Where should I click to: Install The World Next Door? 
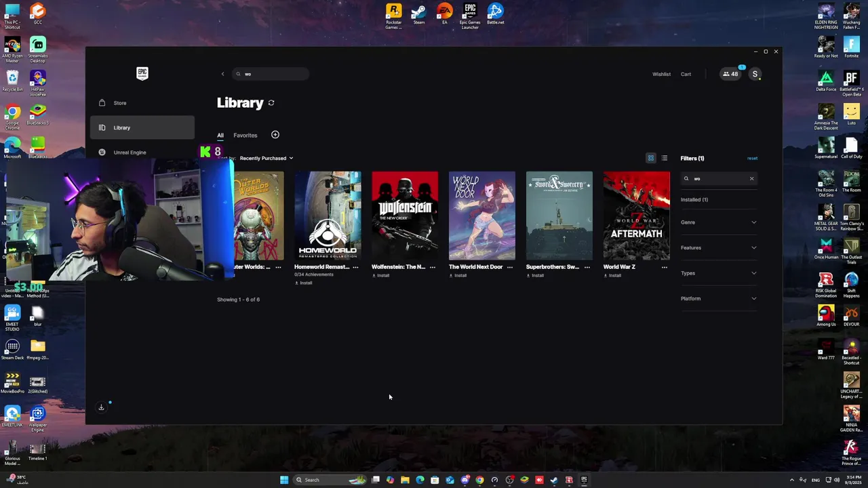coord(458,276)
